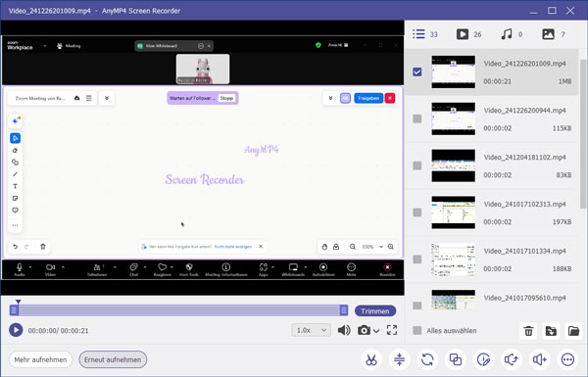Click inside the trim timeline bar

click(179, 310)
